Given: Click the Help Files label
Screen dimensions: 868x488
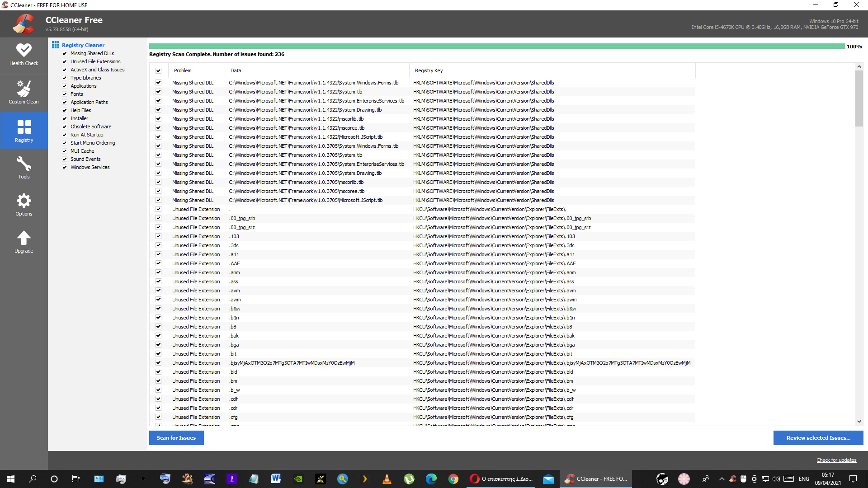Looking at the screenshot, I should tap(80, 110).
